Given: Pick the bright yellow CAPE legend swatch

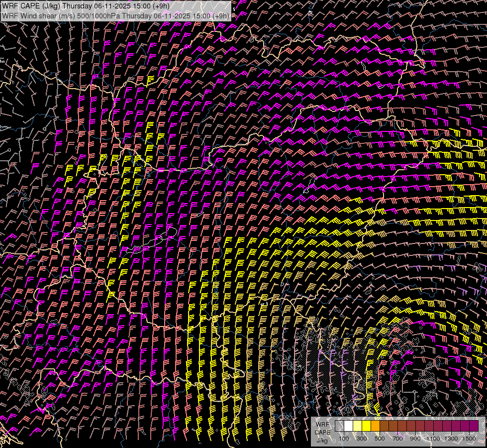Looking at the screenshot, I should [366, 426].
